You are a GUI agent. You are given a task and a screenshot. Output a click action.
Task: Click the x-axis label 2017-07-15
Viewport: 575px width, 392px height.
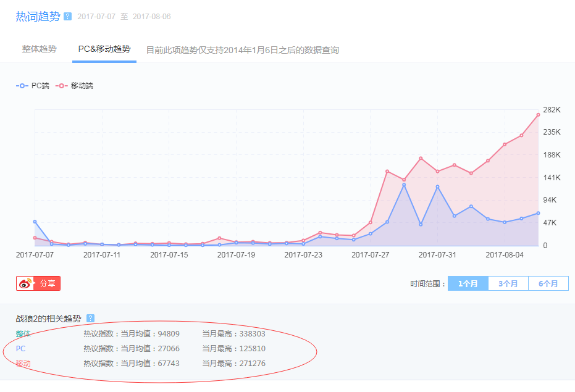169,254
